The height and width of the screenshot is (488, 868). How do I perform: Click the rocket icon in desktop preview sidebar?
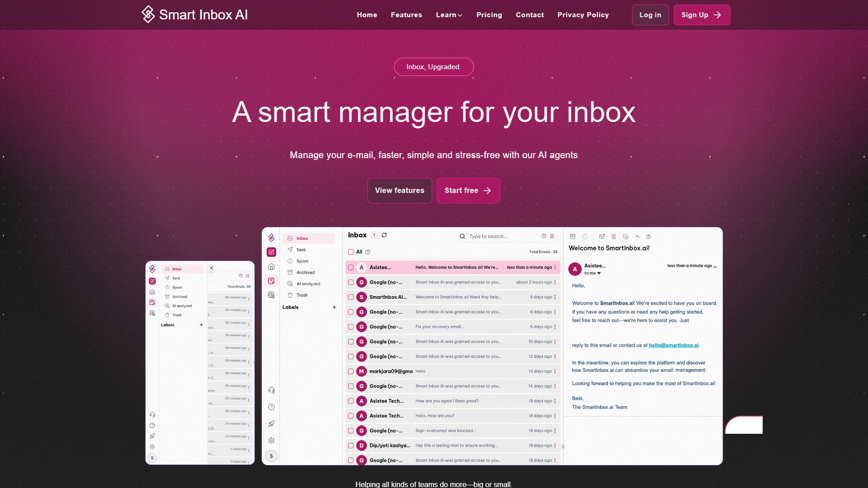coord(271,424)
